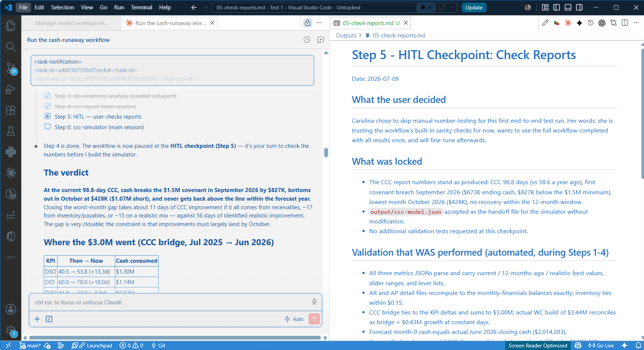Open the Run and Debug view
Image resolution: width=644 pixels, height=350 pixels.
11,89
